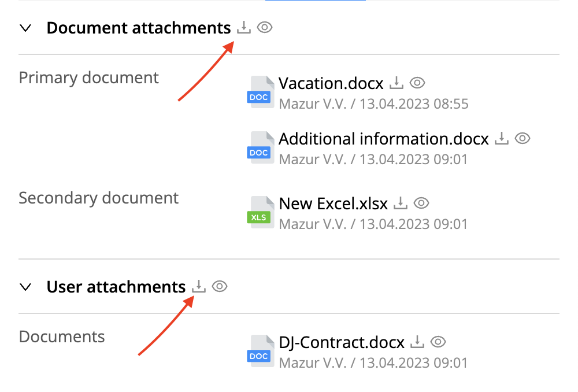
Task: Preview DJ-Contract.docx using eye icon
Action: [438, 342]
